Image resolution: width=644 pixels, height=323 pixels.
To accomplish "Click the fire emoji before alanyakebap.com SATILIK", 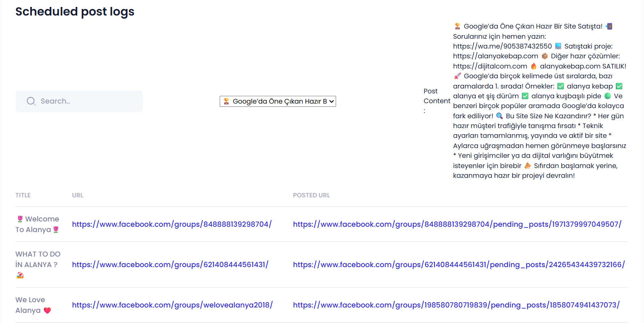I will [533, 66].
